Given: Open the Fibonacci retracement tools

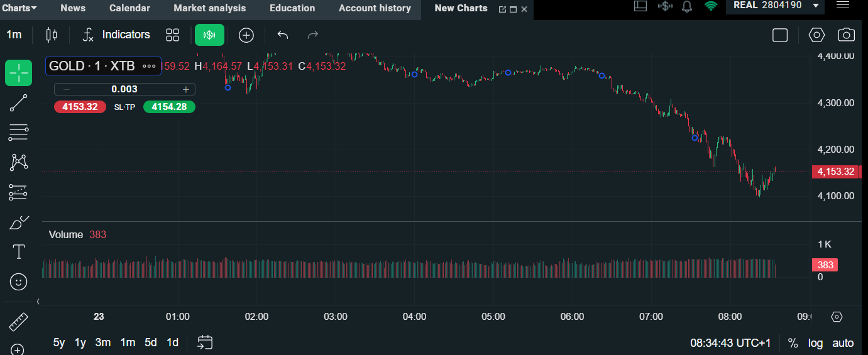Looking at the screenshot, I should click(x=19, y=133).
